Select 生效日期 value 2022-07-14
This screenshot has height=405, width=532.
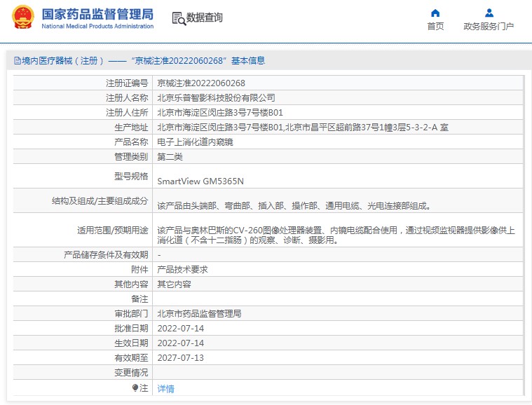point(181,343)
